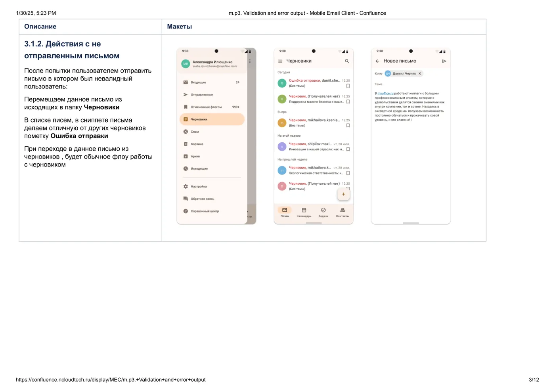Screen dimensions: 555x392
Task: Open the myoffice.ru link in message body
Action: (385, 94)
